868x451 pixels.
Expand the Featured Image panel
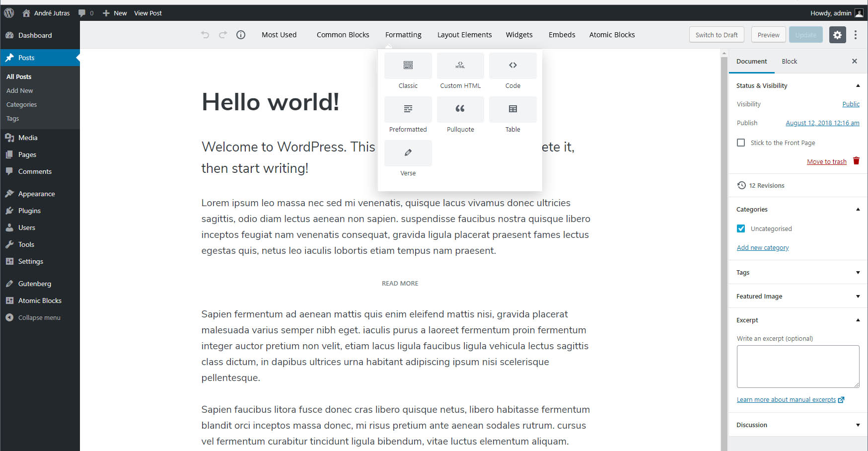(798, 296)
